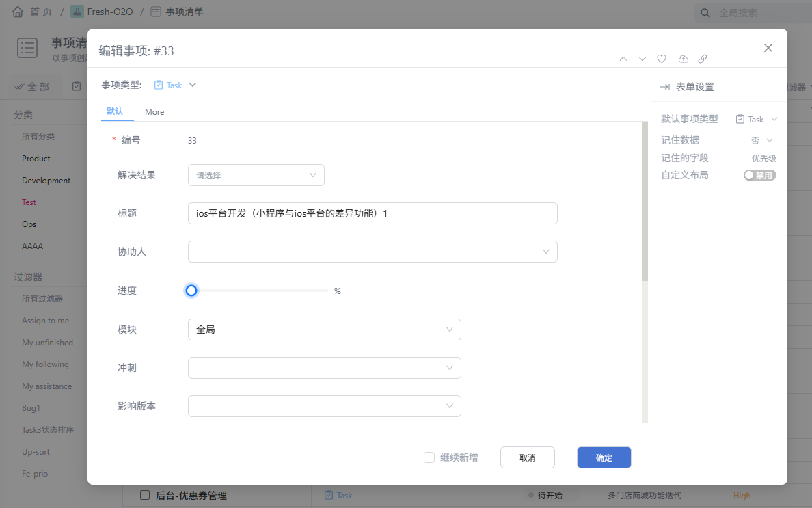Select 所有过滤器 in sidebar
Screen dimensions: 812x508
point(42,299)
